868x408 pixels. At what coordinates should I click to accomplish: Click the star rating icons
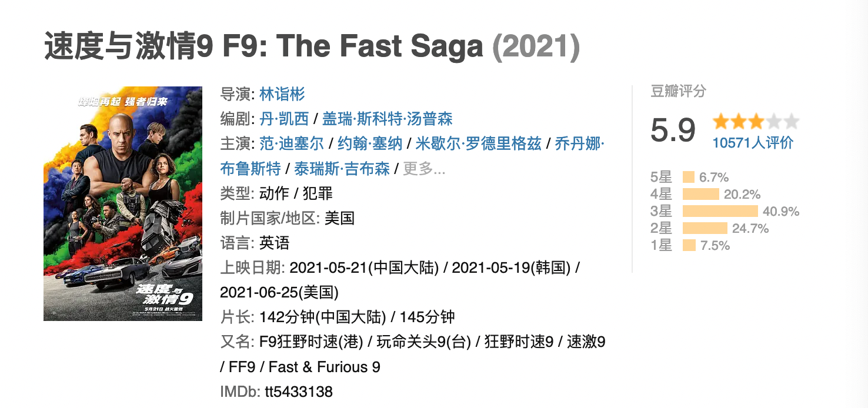[x=756, y=122]
